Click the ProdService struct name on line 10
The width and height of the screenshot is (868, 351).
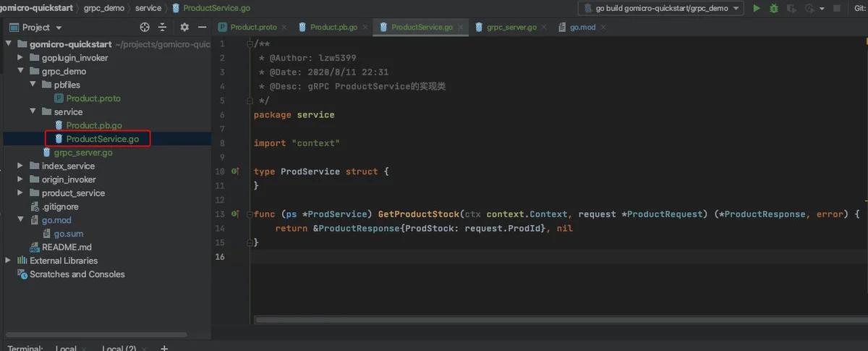(x=310, y=172)
